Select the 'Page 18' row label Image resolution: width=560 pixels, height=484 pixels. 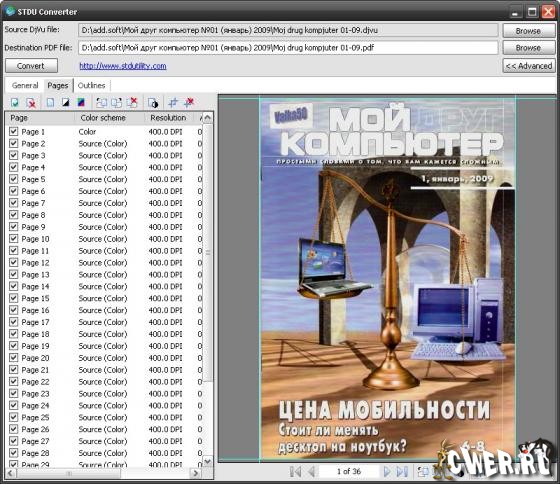[x=35, y=334]
